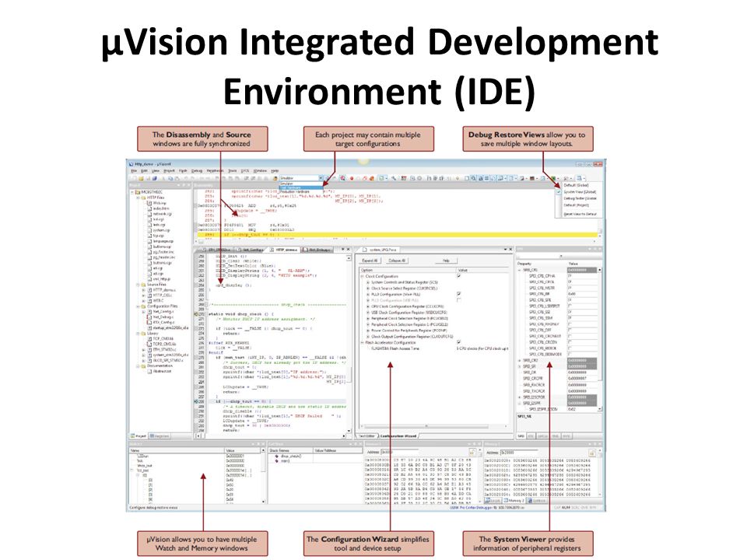Toggle the SPI2_CR1_SSM checkbox
747x560 pixels.
pos(570,317)
